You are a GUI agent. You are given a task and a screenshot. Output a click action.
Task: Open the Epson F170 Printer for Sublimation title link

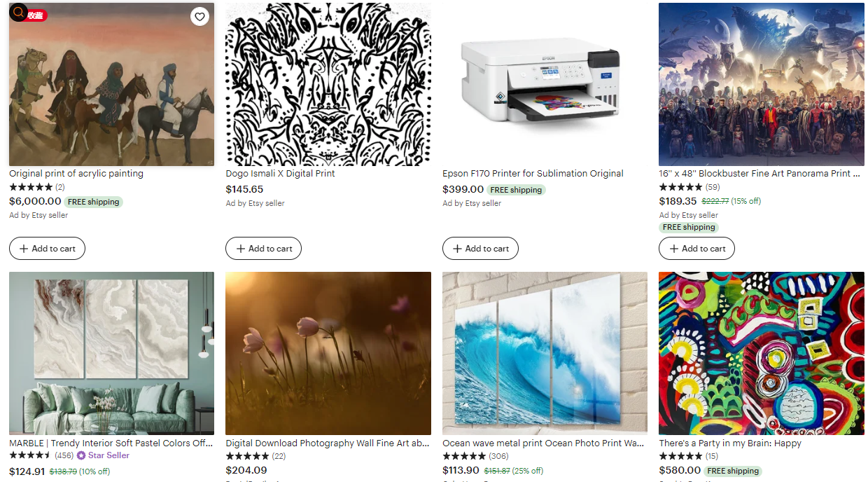[x=533, y=174]
